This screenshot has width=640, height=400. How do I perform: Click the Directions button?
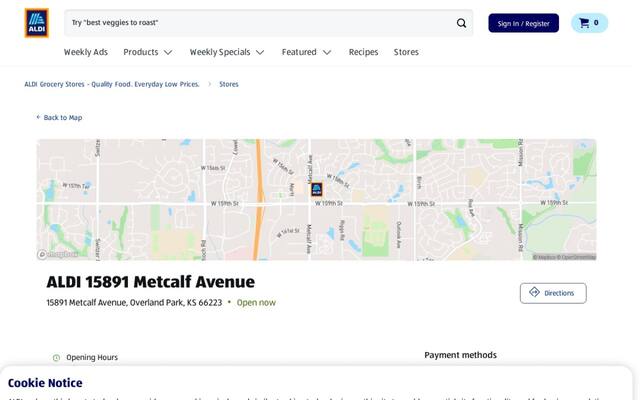click(553, 293)
